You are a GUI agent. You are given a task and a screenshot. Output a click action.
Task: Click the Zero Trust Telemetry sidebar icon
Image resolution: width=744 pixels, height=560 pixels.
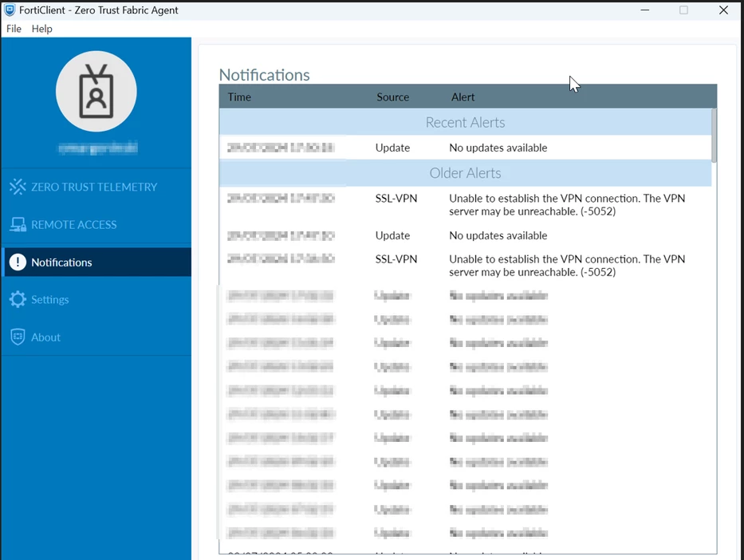[x=18, y=187]
